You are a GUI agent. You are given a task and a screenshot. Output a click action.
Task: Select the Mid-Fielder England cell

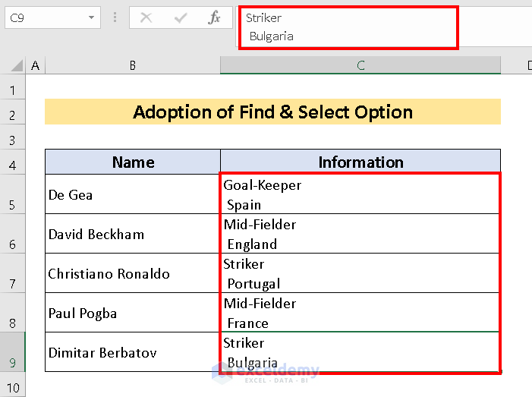click(360, 234)
